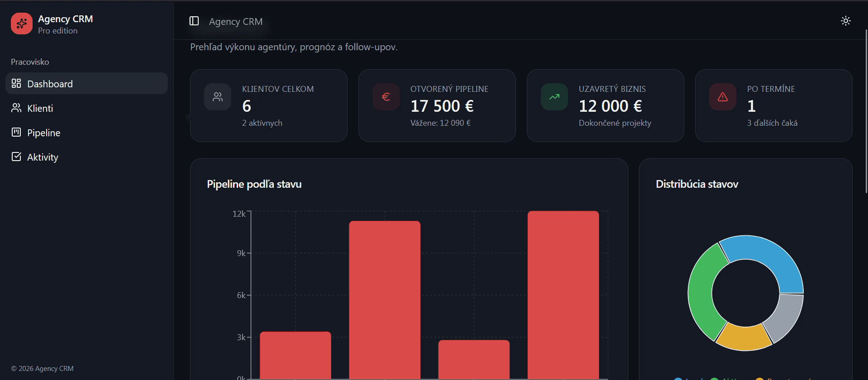Click the Agency CRM logo icon
The width and height of the screenshot is (868, 380).
tap(22, 24)
